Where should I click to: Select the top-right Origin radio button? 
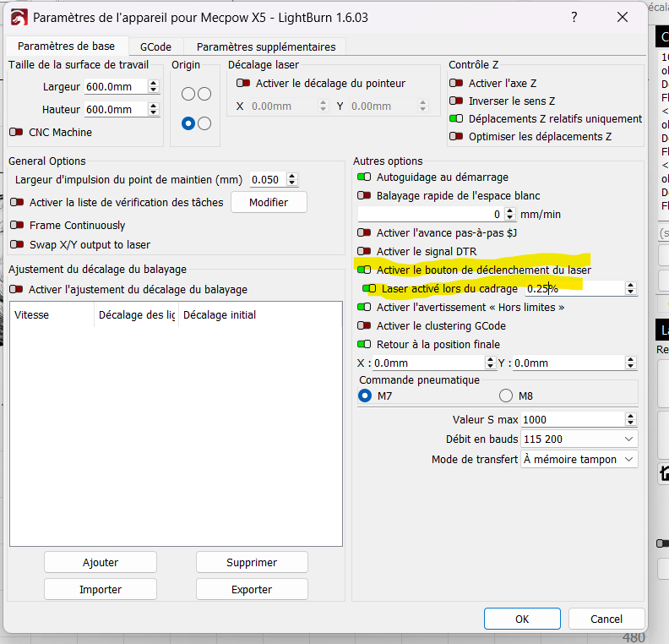point(204,94)
